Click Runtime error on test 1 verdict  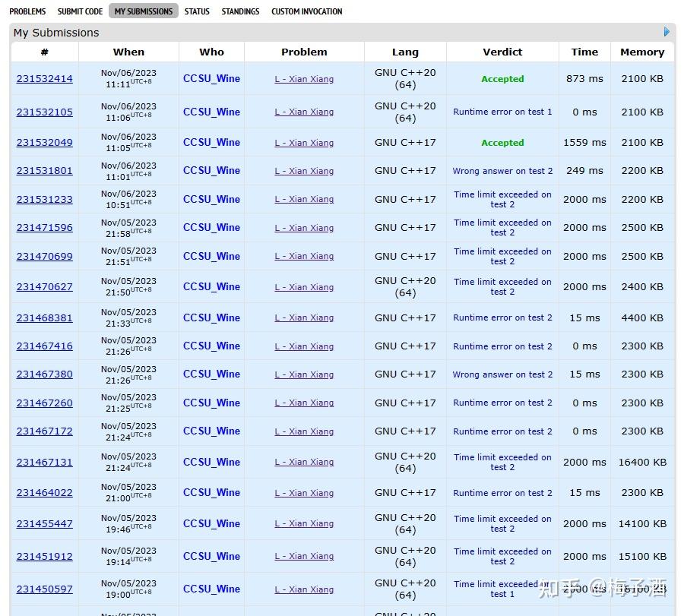click(502, 112)
